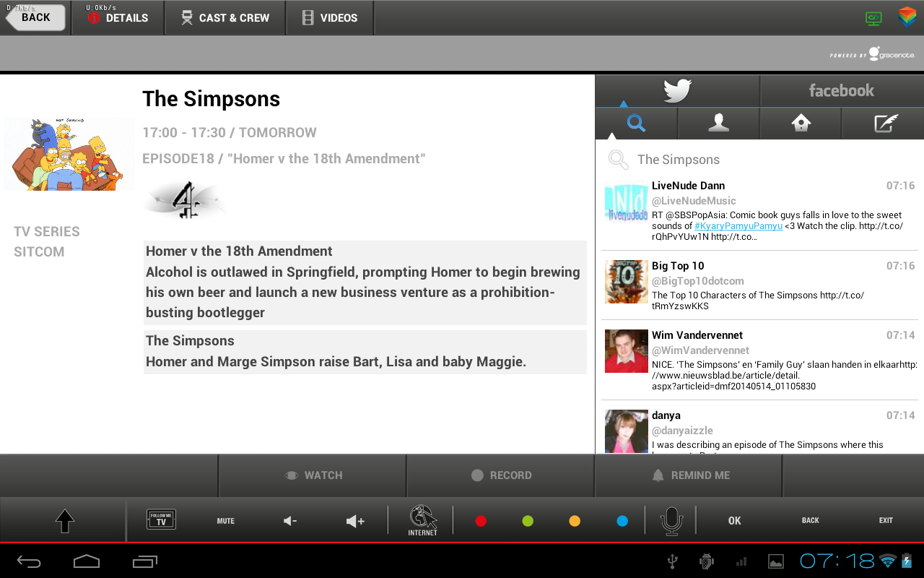The height and width of the screenshot is (578, 924).
Task: Open the #KyaryPamyuPamyu hashtag link
Action: (738, 226)
